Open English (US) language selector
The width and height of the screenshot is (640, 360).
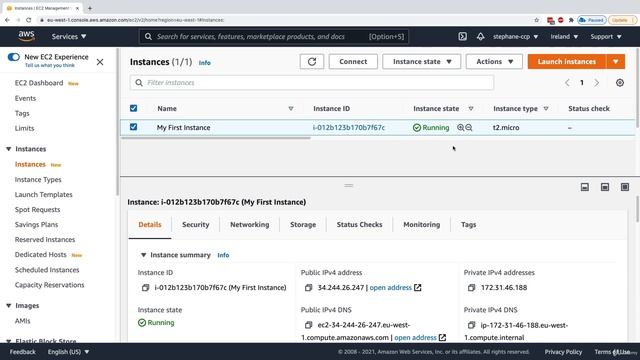68,352
